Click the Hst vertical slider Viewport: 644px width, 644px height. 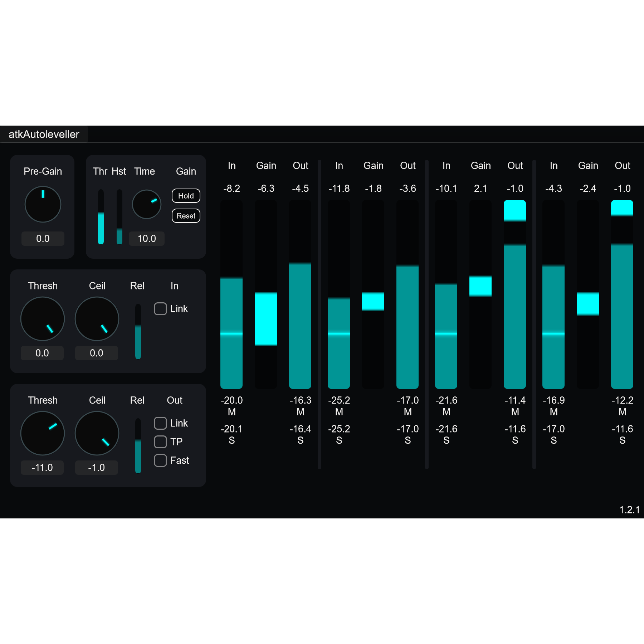click(x=119, y=217)
